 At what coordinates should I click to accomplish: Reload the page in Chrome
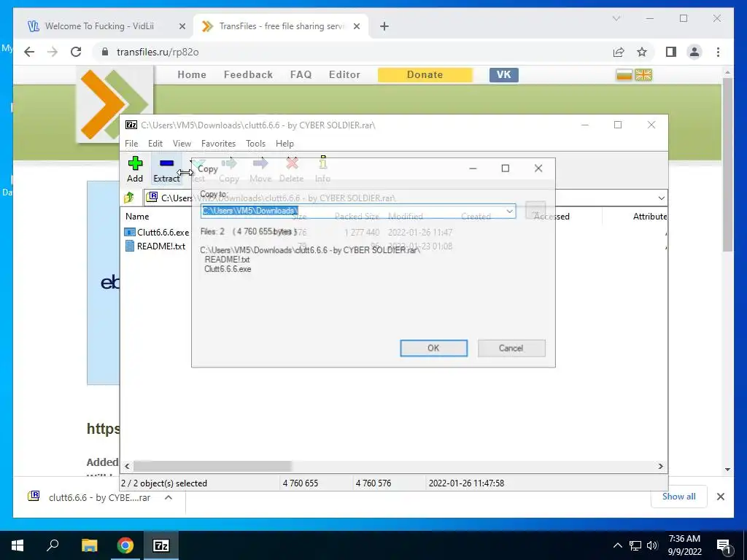(76, 52)
